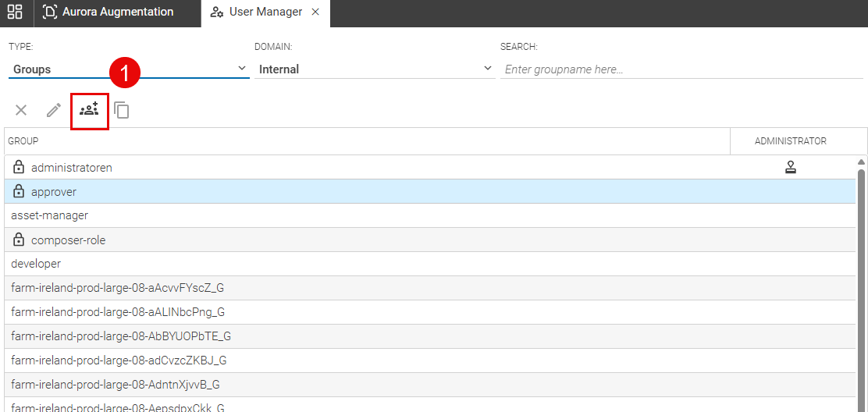The width and height of the screenshot is (868, 412).
Task: Click the lock icon beside administratoren
Action: click(x=20, y=168)
